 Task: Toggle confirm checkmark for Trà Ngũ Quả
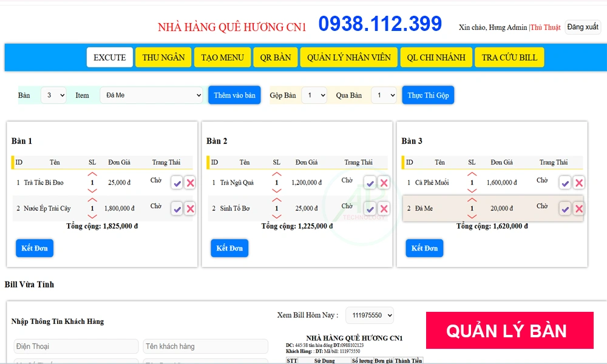tap(371, 182)
